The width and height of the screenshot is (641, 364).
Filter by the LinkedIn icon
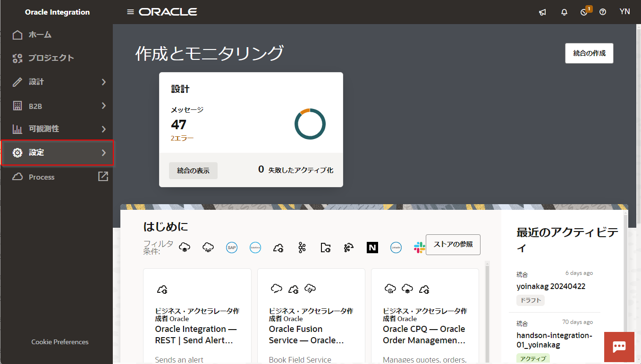396,248
